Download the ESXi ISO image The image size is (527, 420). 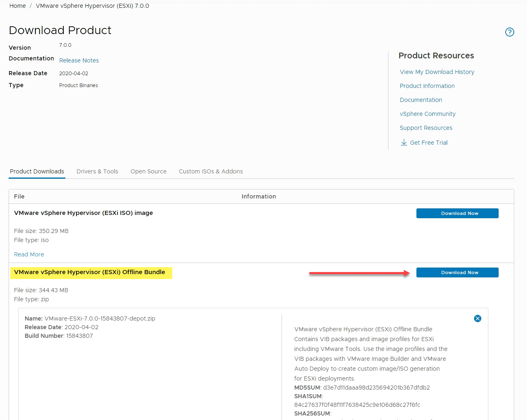click(x=457, y=213)
